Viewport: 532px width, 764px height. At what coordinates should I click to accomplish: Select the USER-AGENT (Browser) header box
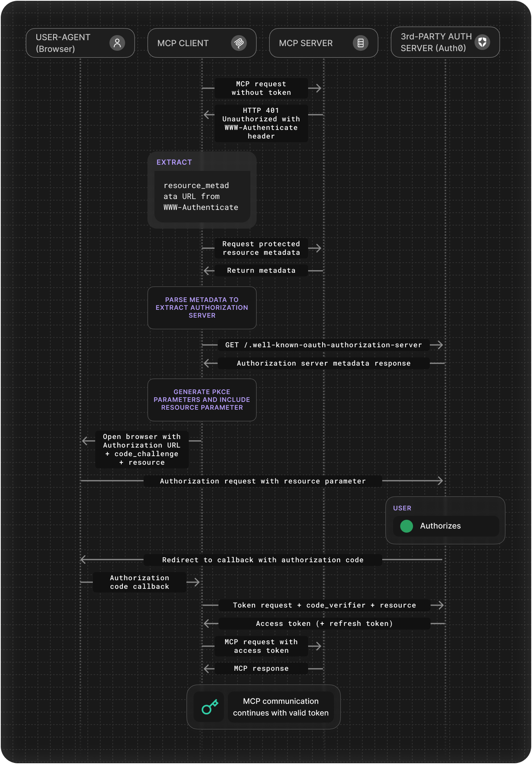[80, 43]
